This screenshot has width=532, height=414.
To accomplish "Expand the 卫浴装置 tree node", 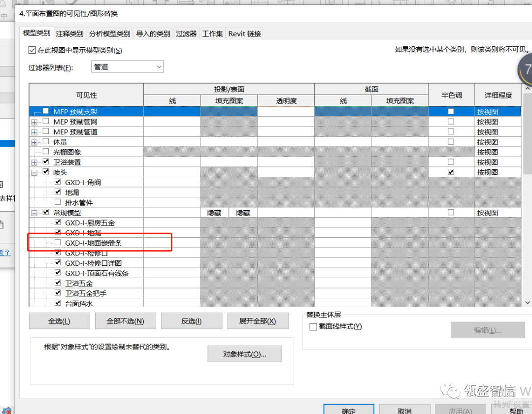I will (x=34, y=163).
